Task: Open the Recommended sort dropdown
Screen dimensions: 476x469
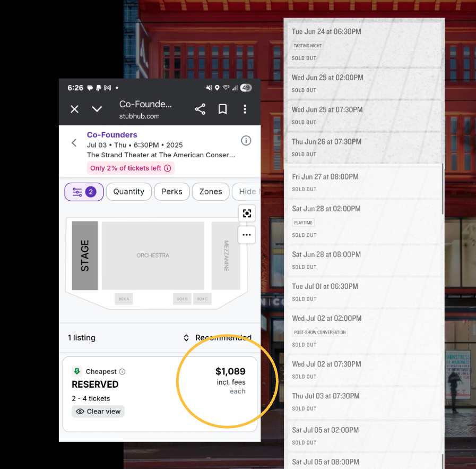Action: 218,338
